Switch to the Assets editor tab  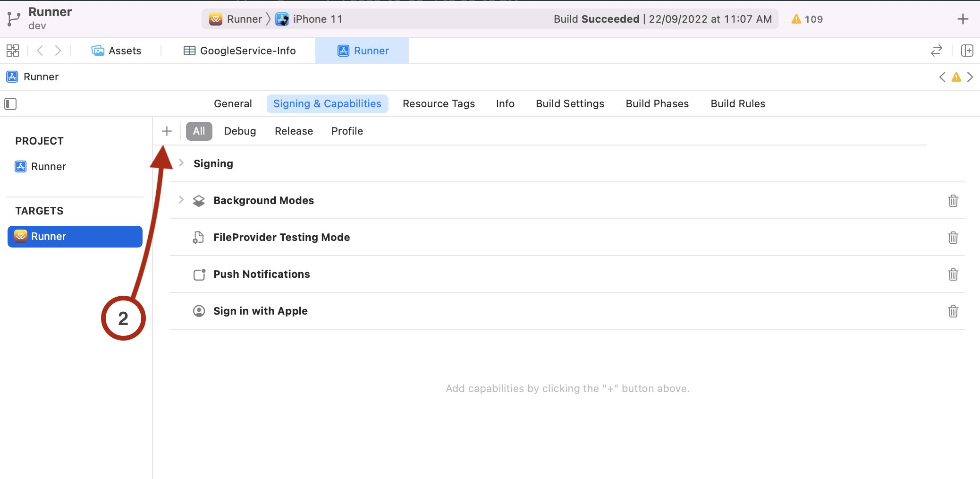(116, 51)
